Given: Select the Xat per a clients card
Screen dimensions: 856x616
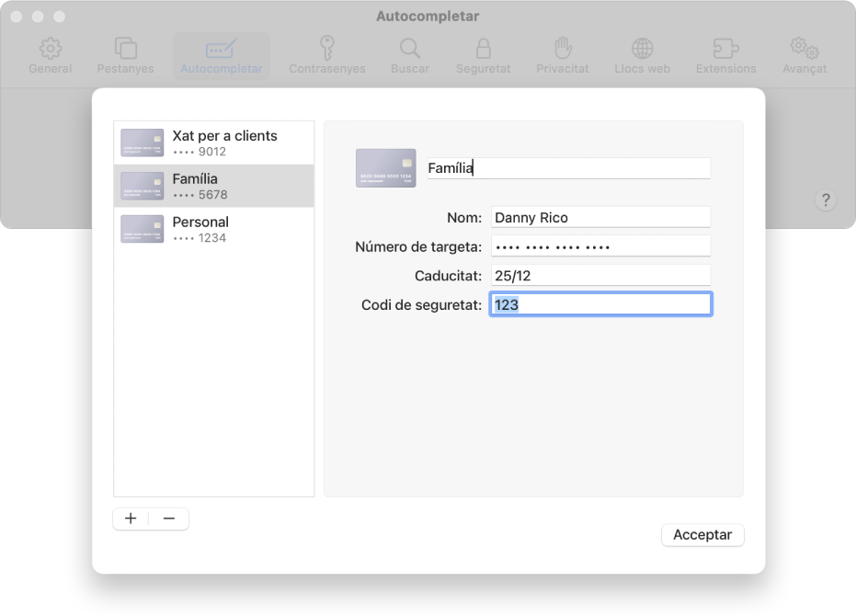Looking at the screenshot, I should point(214,143).
